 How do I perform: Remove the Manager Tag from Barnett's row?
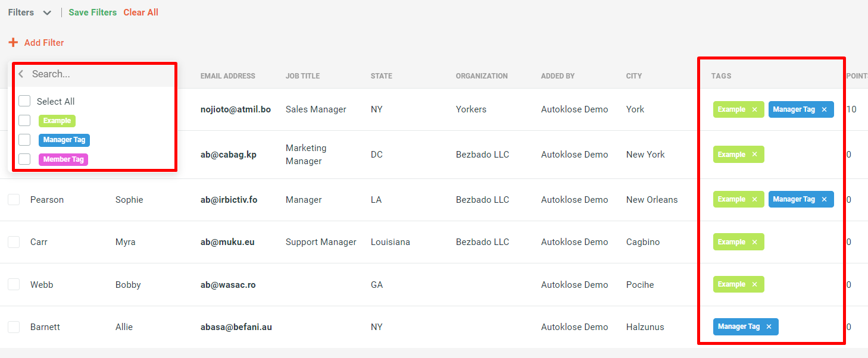coord(769,326)
